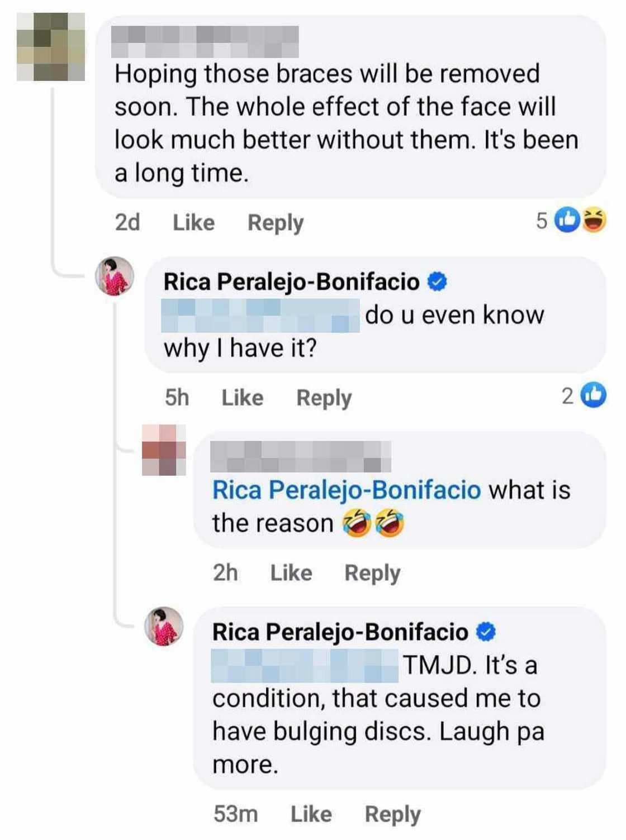Like the "what is the reason" comment
The width and height of the screenshot is (626, 840).
291,572
